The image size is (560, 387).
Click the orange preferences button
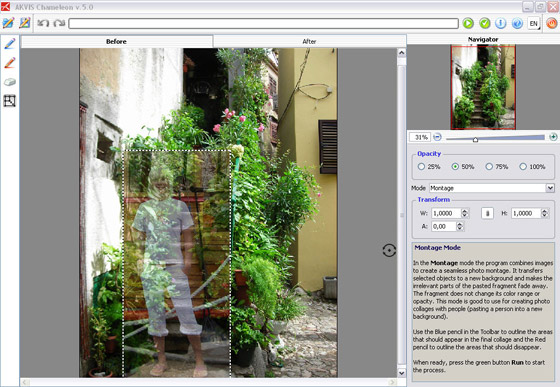pos(551,24)
